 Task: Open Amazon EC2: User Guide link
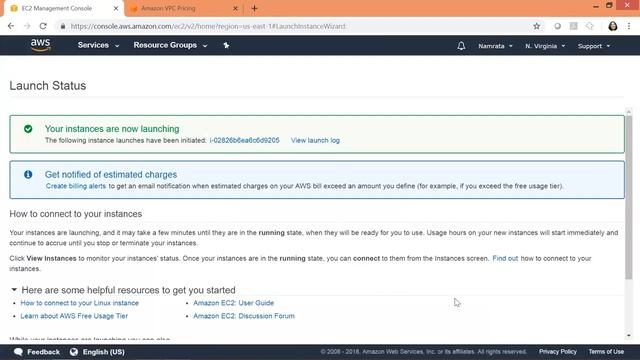[233, 303]
